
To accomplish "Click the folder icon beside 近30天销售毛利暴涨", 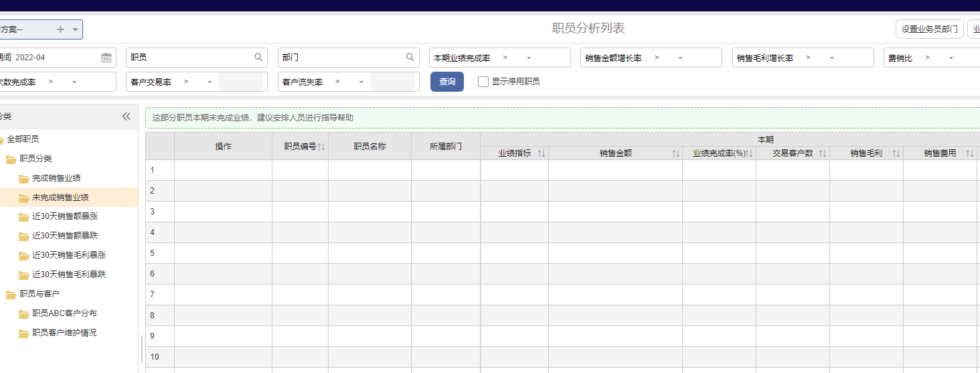I will [24, 256].
